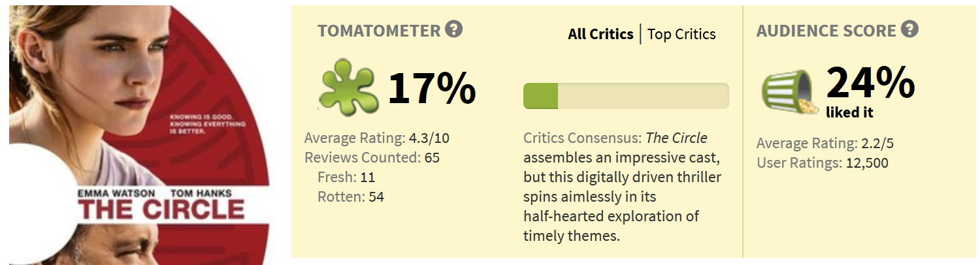Switch to the Top Critics tab

[x=681, y=35]
